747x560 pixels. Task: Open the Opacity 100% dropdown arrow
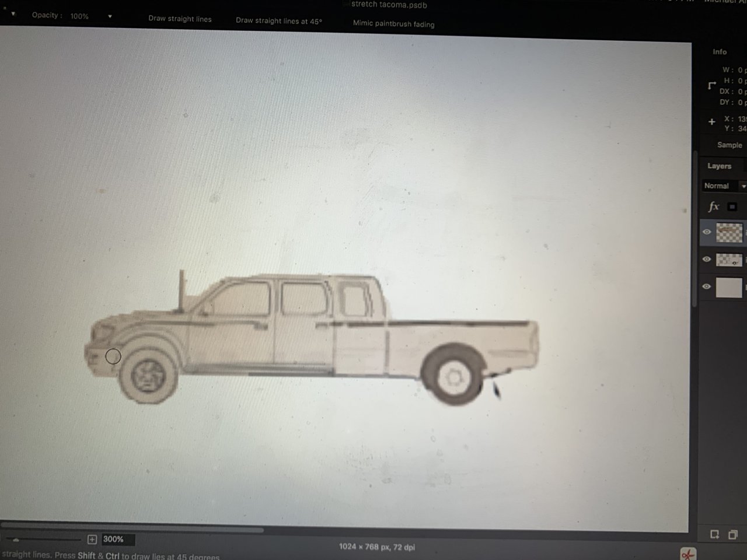pyautogui.click(x=110, y=16)
